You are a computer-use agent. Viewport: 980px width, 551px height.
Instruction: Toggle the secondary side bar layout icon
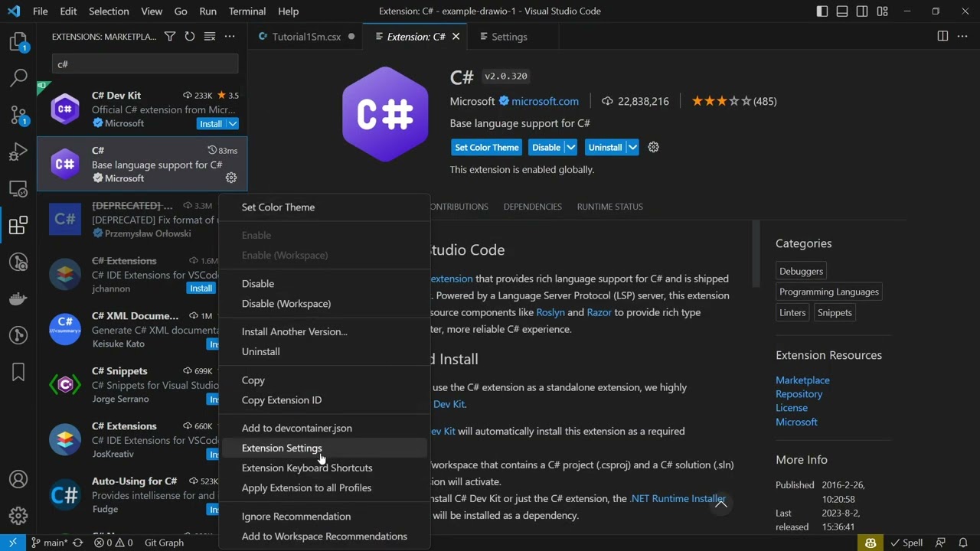(x=862, y=11)
